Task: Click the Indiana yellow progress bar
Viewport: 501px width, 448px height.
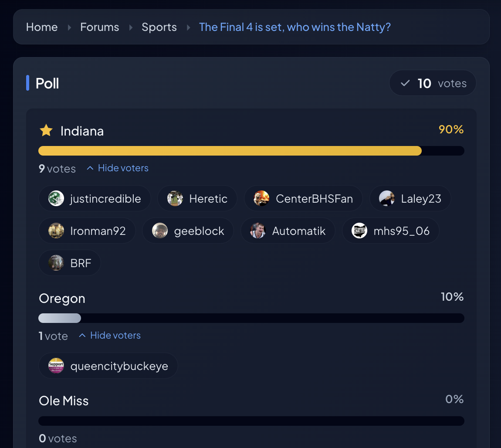Action: tap(230, 151)
